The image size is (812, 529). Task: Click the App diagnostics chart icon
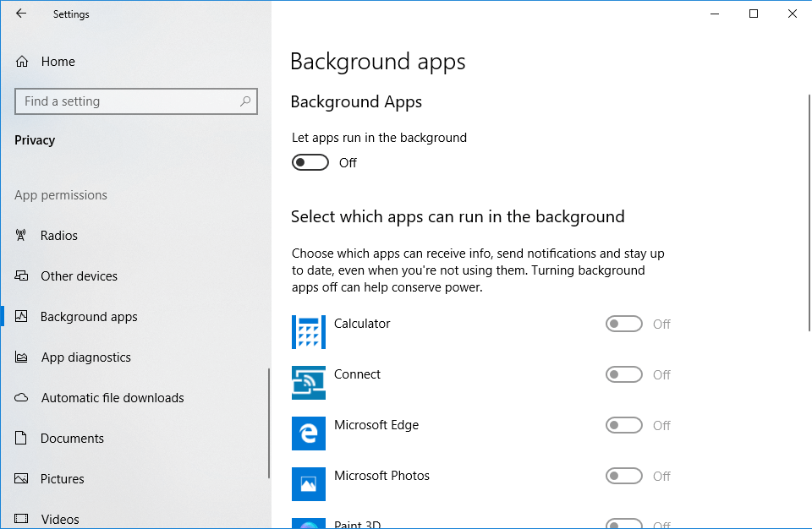21,357
